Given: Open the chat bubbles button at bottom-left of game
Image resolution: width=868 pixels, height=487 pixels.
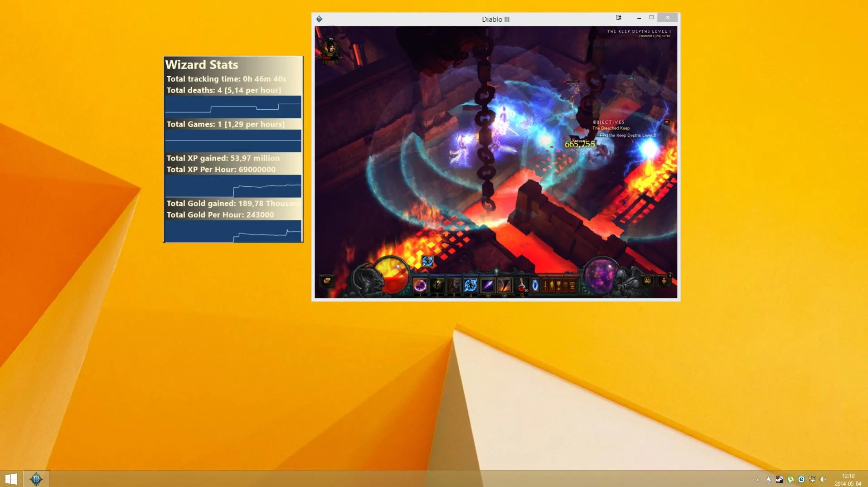Looking at the screenshot, I should [327, 281].
